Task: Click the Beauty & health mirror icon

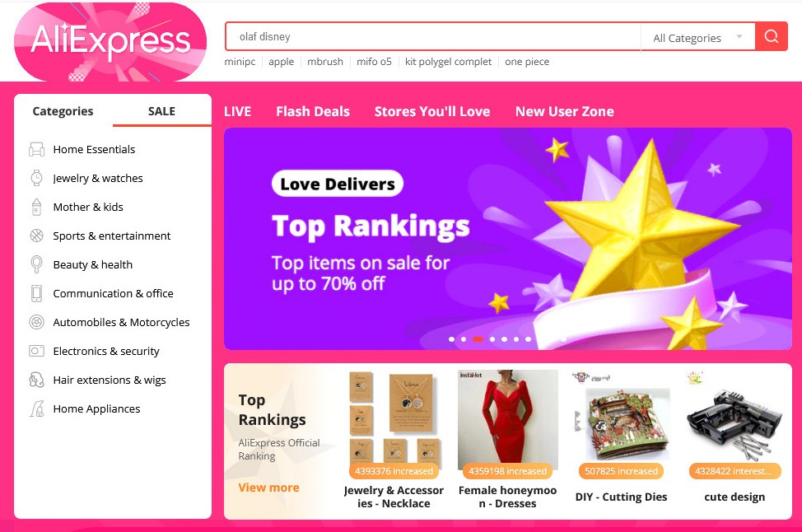Action: click(37, 264)
